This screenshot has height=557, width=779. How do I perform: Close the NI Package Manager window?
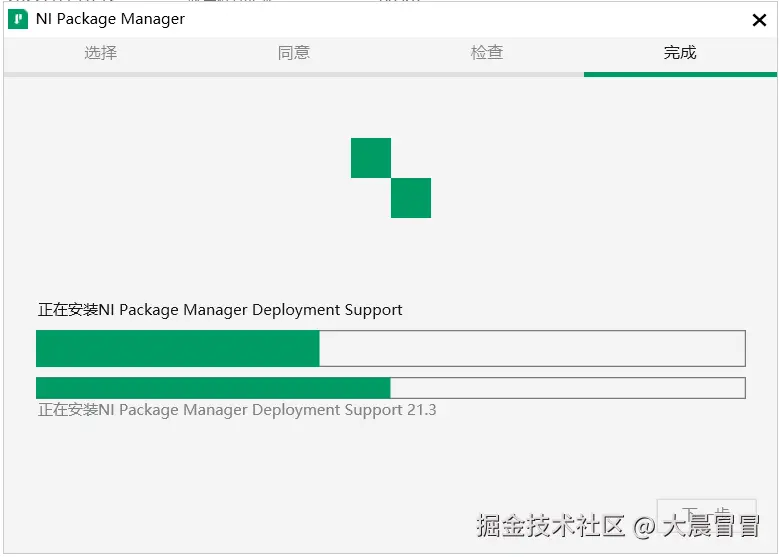point(759,19)
